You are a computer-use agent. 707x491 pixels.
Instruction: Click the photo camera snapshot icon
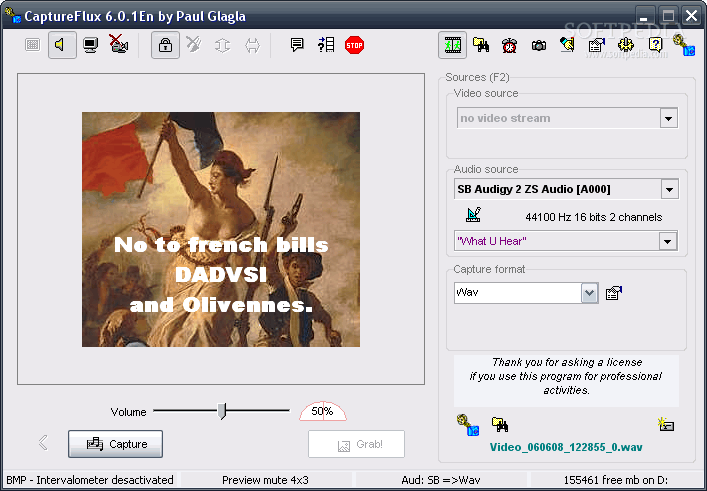[x=539, y=45]
